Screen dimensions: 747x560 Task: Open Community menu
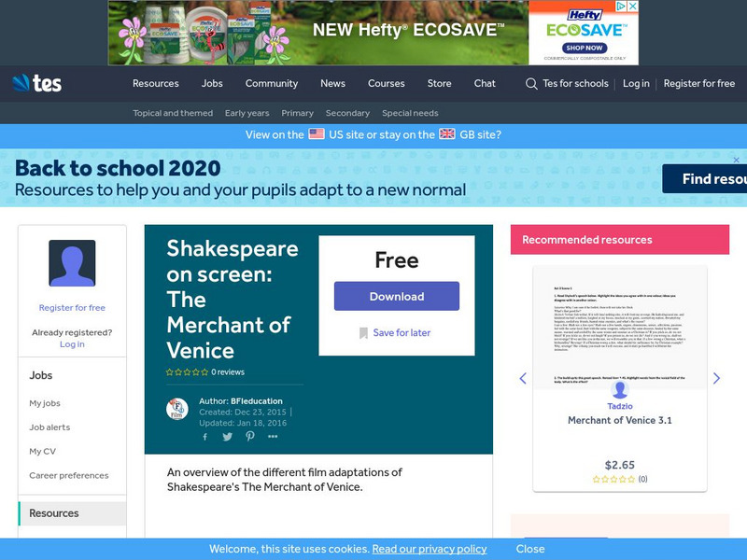pos(272,83)
